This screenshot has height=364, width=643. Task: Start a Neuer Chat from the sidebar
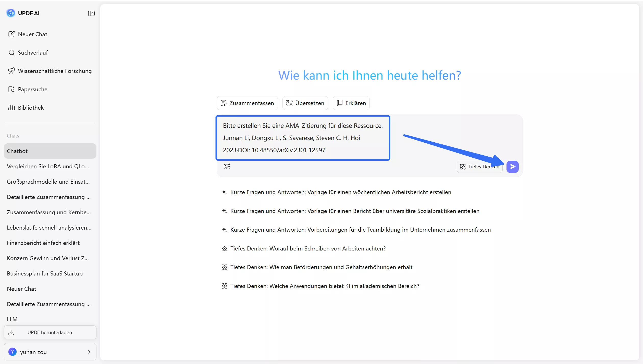tap(32, 34)
